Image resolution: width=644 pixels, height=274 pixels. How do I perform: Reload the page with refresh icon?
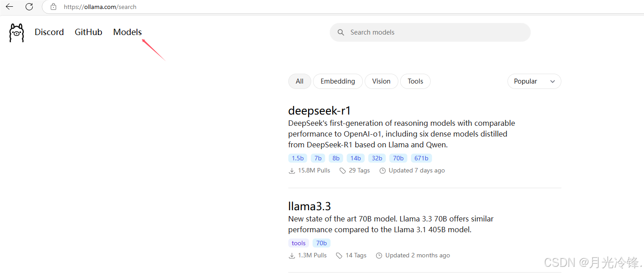pos(29,7)
